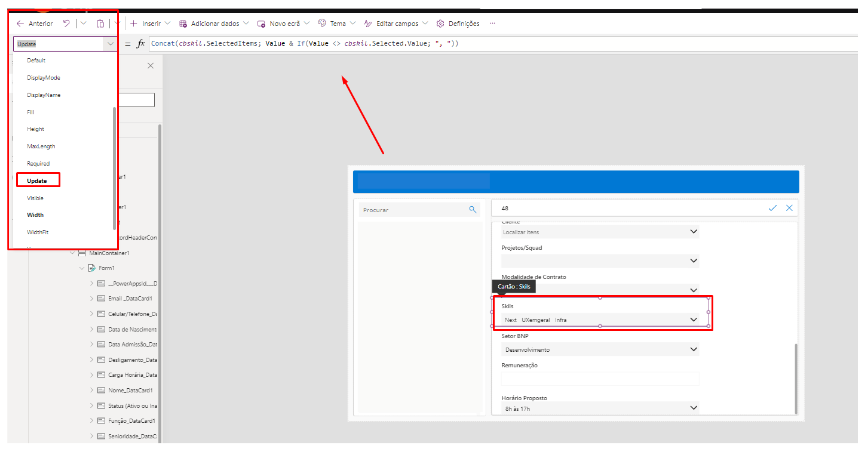Screen dimensions: 858x449
Task: Click the Remuneração input field
Action: click(x=600, y=380)
